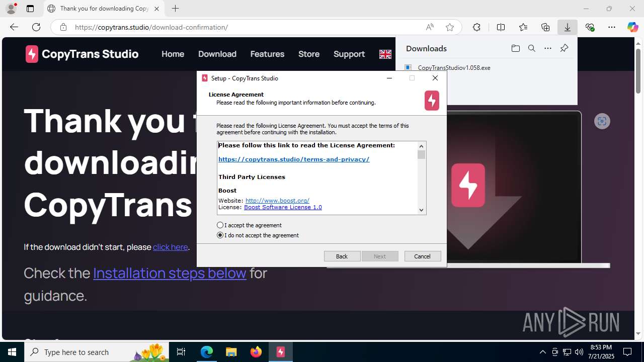Click the Downloads arrow icon in toolbar

click(x=568, y=27)
